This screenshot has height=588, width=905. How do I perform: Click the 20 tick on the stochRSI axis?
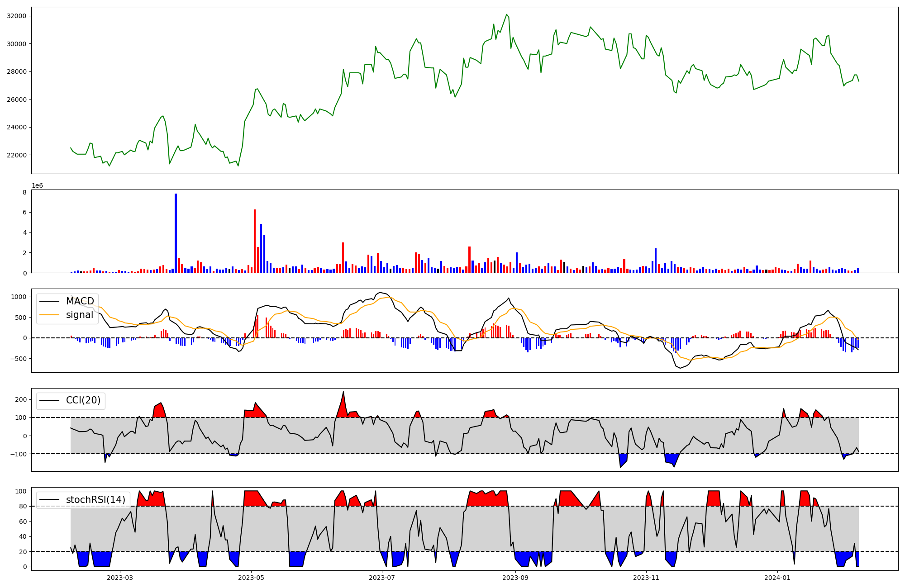point(23,552)
